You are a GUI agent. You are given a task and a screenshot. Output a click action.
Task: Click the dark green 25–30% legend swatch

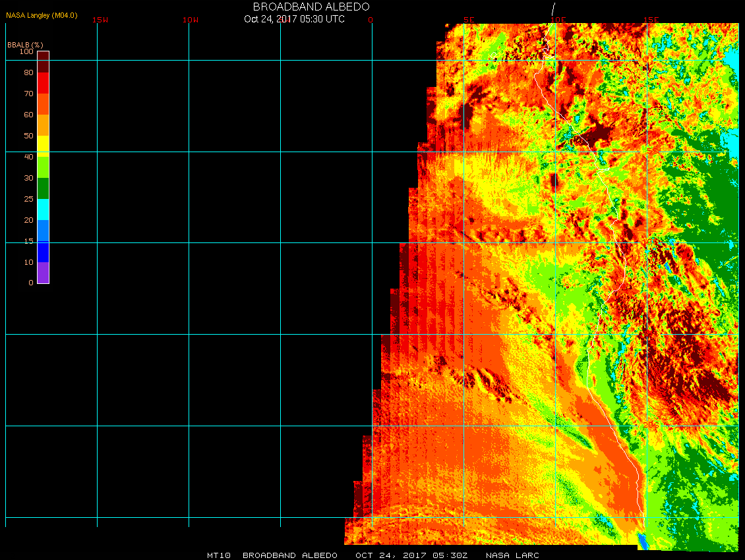point(43,188)
